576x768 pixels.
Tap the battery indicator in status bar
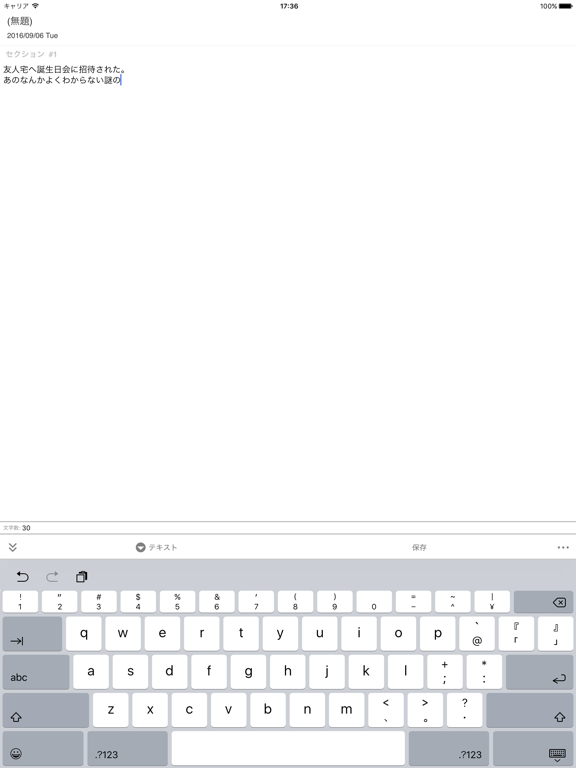(x=565, y=6)
